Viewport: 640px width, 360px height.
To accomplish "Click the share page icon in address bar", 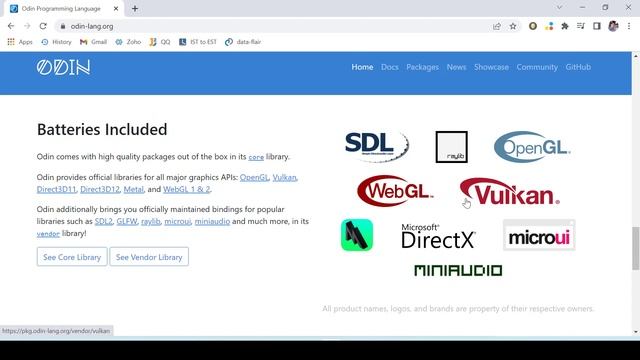I will (x=497, y=26).
